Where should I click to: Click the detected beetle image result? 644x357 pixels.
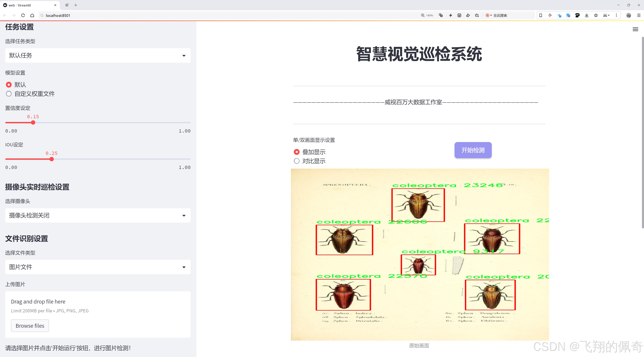click(x=420, y=255)
